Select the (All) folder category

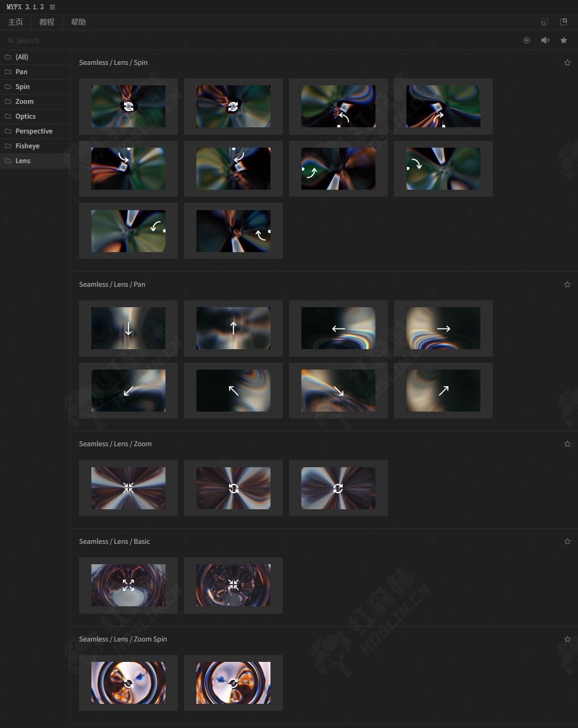click(35, 57)
